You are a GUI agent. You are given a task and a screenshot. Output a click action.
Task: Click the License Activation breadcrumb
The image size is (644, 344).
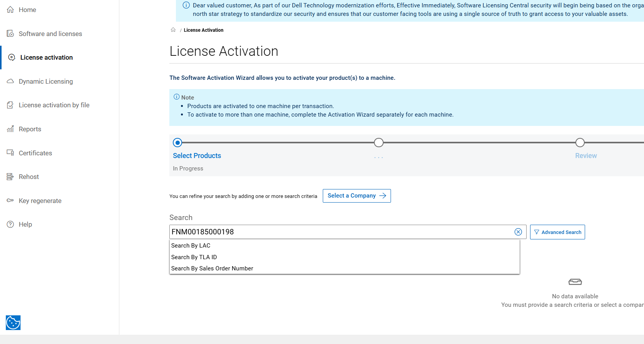(x=203, y=30)
